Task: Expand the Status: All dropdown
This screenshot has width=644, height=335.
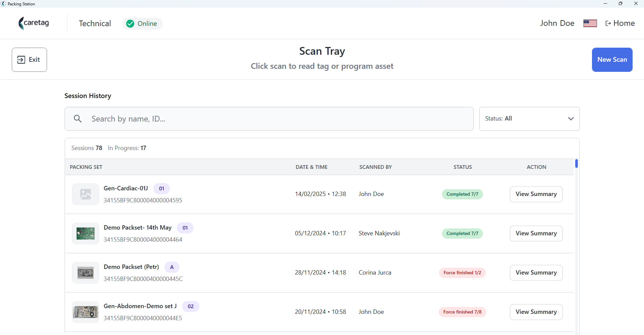Action: 529,119
